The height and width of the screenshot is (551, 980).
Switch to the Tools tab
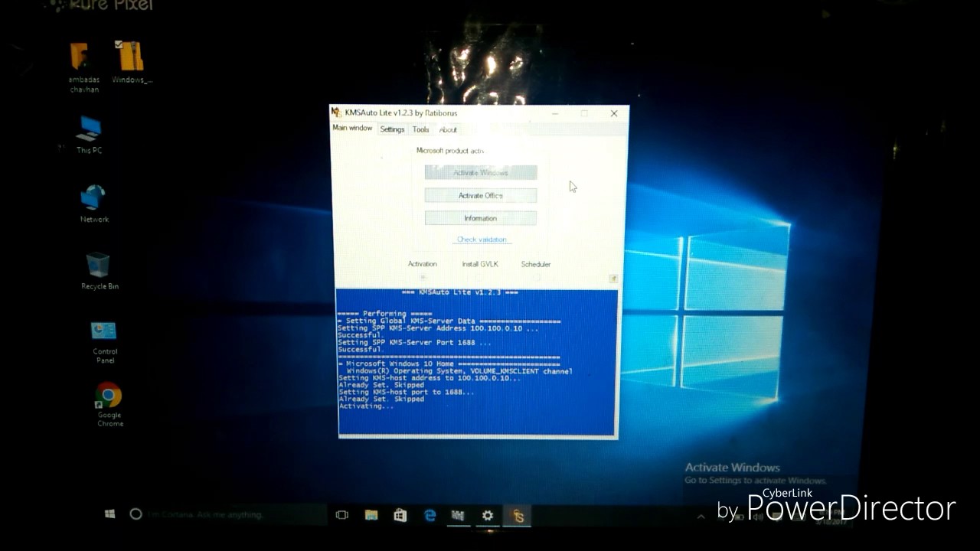[420, 129]
